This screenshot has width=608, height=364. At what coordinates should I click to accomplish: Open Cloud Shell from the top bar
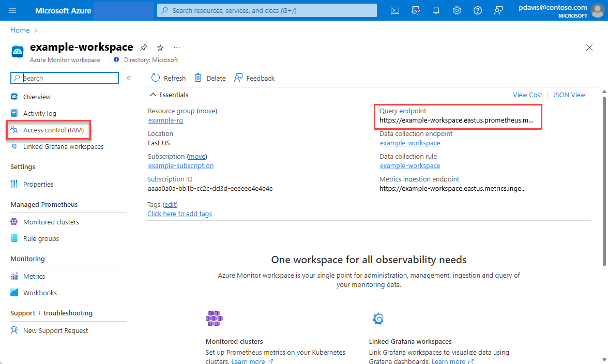pos(395,10)
